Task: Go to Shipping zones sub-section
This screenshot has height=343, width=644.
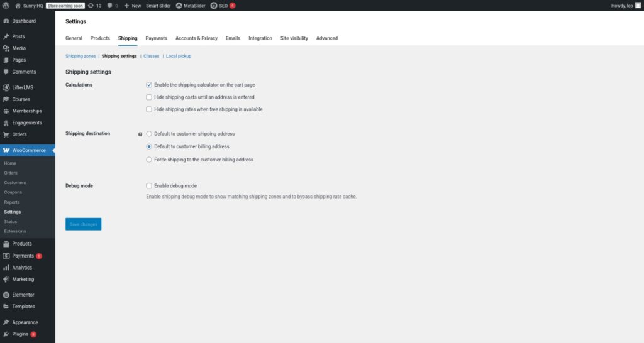Action: pos(80,56)
